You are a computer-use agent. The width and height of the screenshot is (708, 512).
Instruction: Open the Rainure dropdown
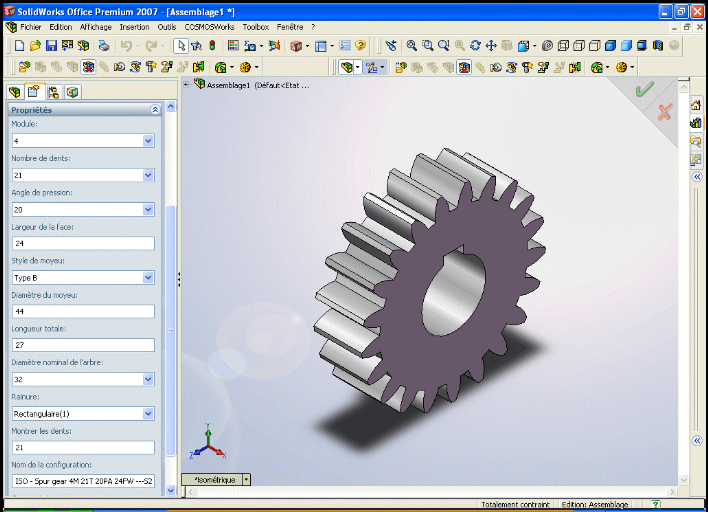pos(148,413)
